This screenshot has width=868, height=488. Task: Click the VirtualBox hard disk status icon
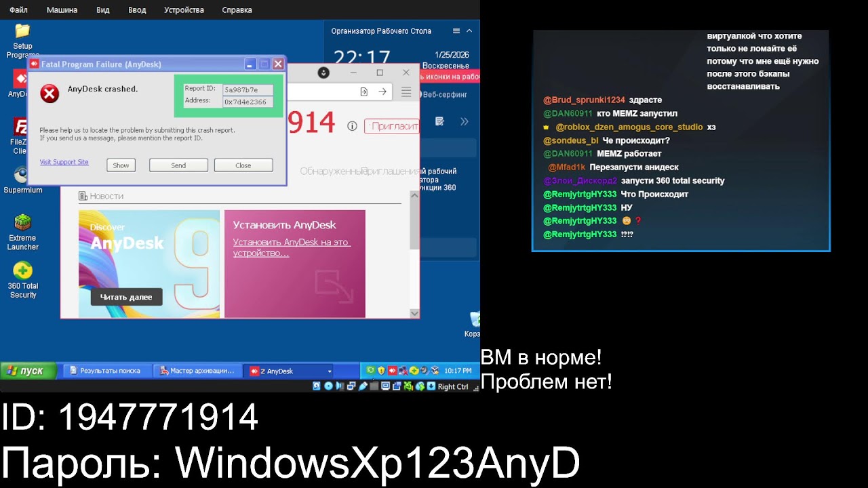pyautogui.click(x=317, y=386)
